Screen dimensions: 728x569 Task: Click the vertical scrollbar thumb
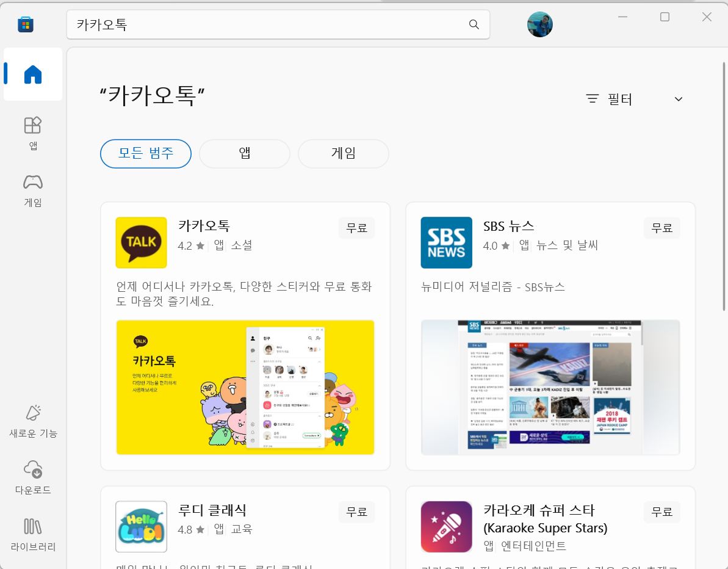tap(724, 186)
